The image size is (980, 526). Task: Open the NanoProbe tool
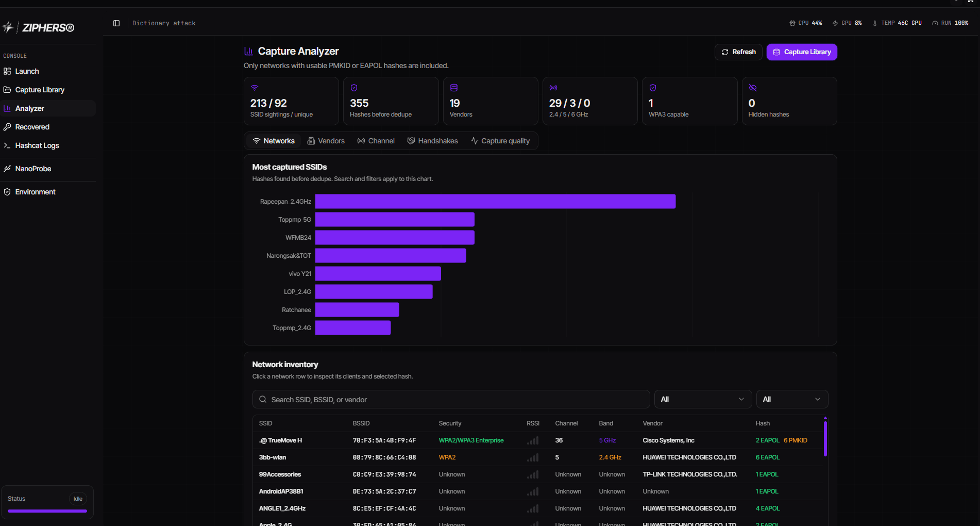[48, 169]
